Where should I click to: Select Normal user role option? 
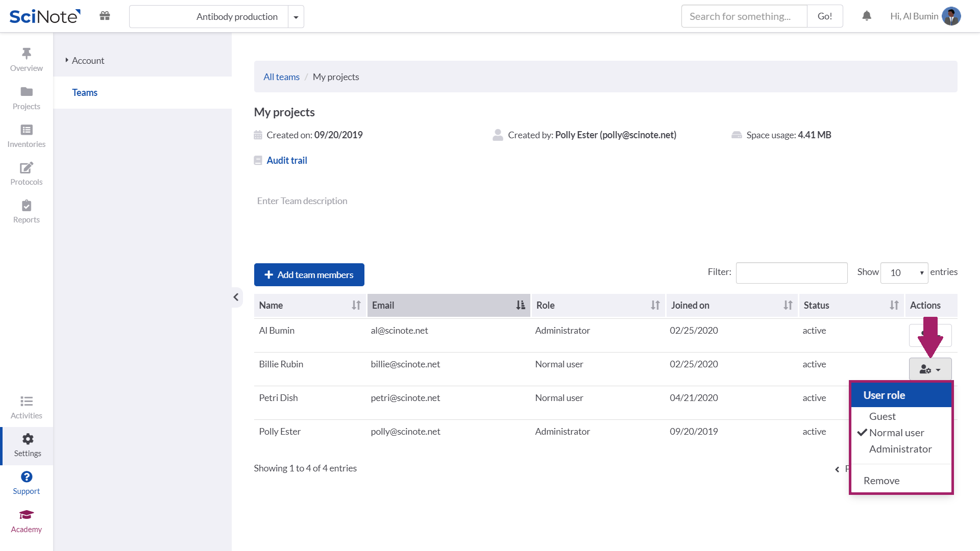896,432
